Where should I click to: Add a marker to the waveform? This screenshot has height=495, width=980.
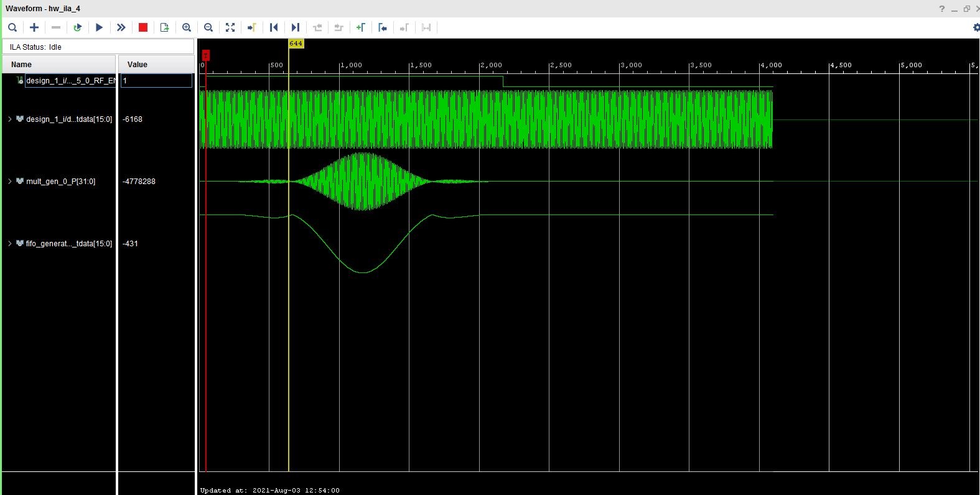pos(361,27)
